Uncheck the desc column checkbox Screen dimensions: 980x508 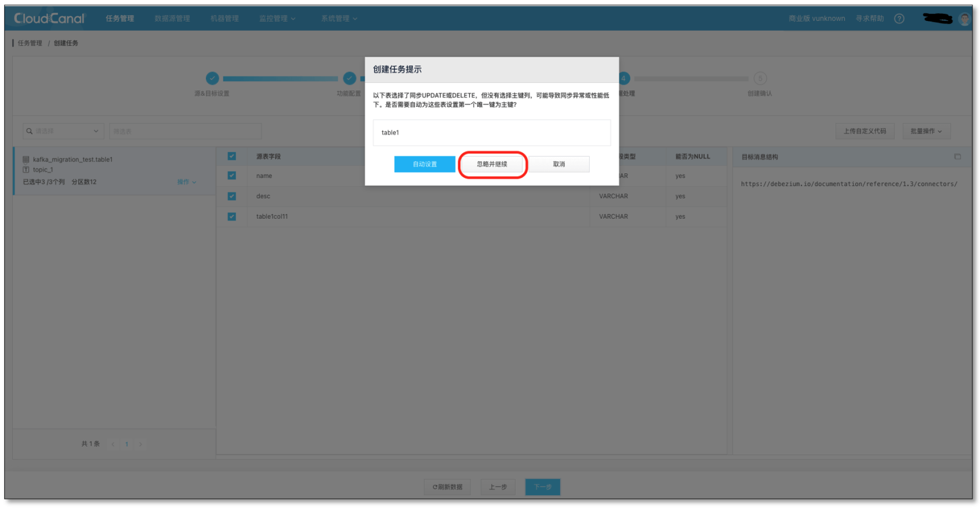(232, 196)
